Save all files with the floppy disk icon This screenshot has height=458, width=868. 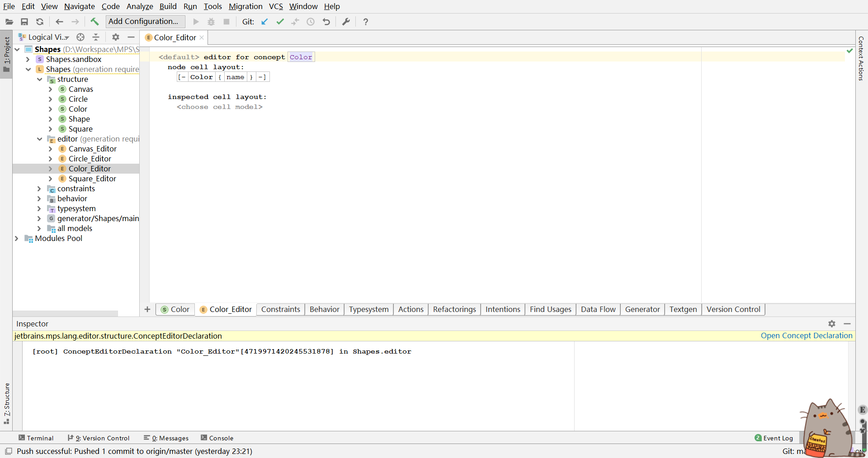[24, 21]
